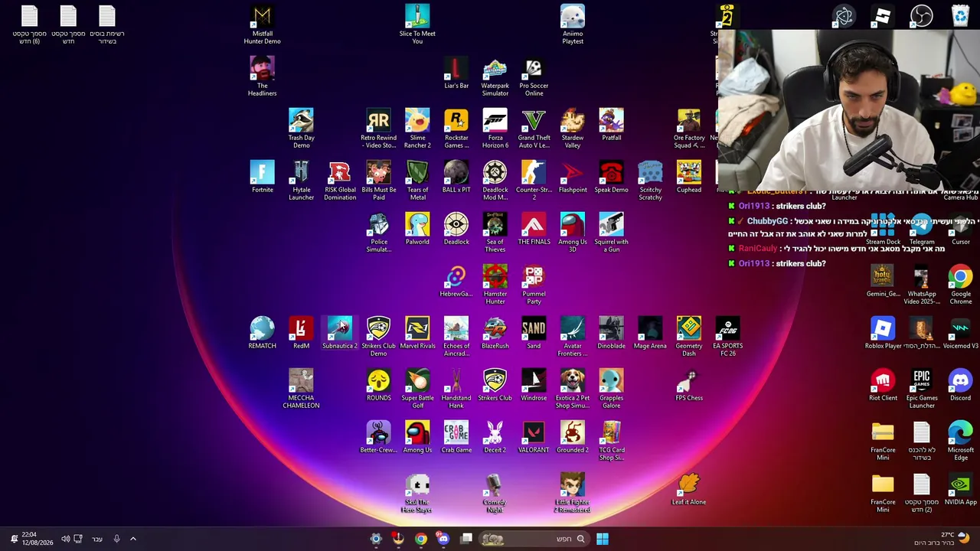Viewport: 980px width, 551px height.
Task: Select RISK Global Domination
Action: [x=340, y=172]
